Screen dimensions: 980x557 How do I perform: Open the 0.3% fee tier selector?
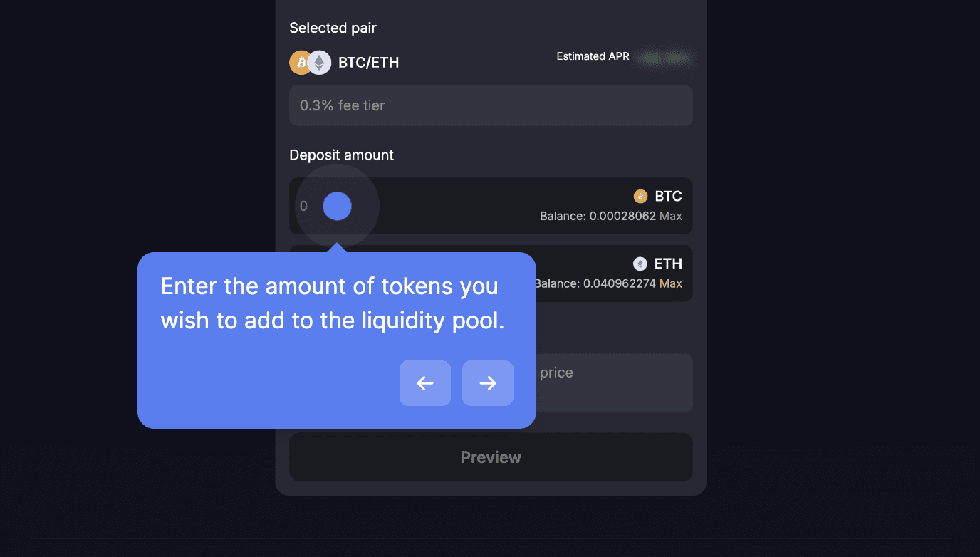(491, 105)
